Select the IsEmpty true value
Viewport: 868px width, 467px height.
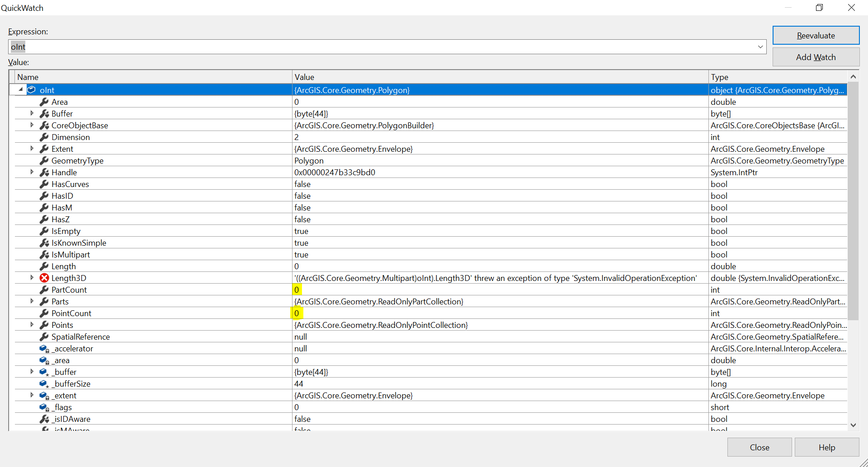click(x=302, y=231)
